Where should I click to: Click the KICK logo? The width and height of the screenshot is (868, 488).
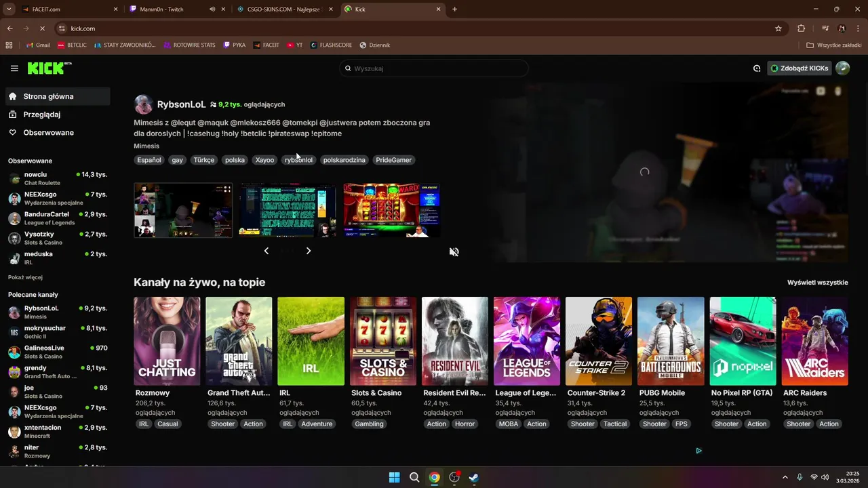point(49,68)
